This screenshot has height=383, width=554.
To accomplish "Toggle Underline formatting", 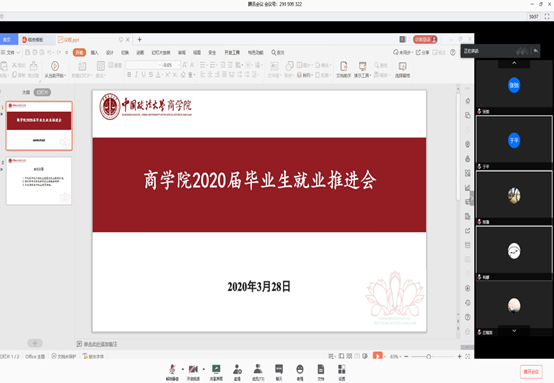I will click(143, 75).
